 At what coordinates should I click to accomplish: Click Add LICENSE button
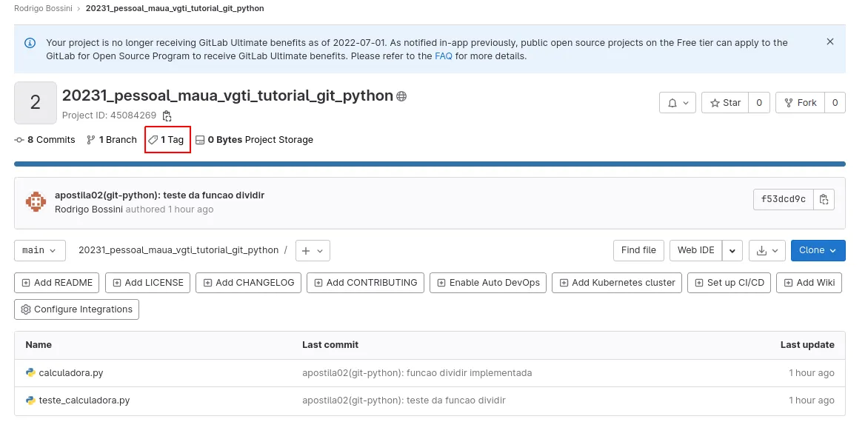pyautogui.click(x=148, y=283)
